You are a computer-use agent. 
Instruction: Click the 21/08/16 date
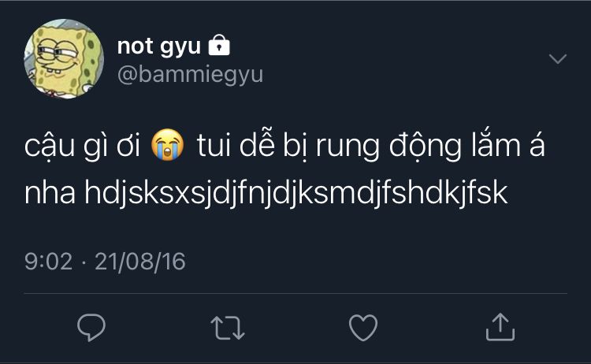click(139, 262)
